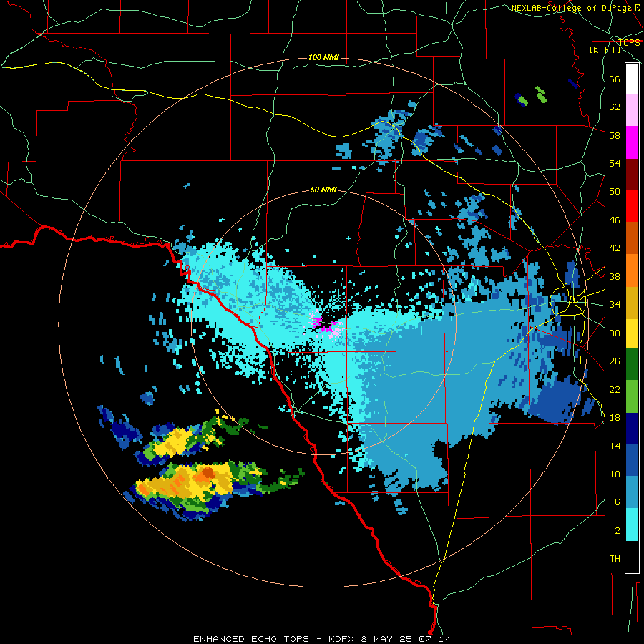The height and width of the screenshot is (644, 644).
Task: Click the legend value "6"
Action: click(618, 502)
